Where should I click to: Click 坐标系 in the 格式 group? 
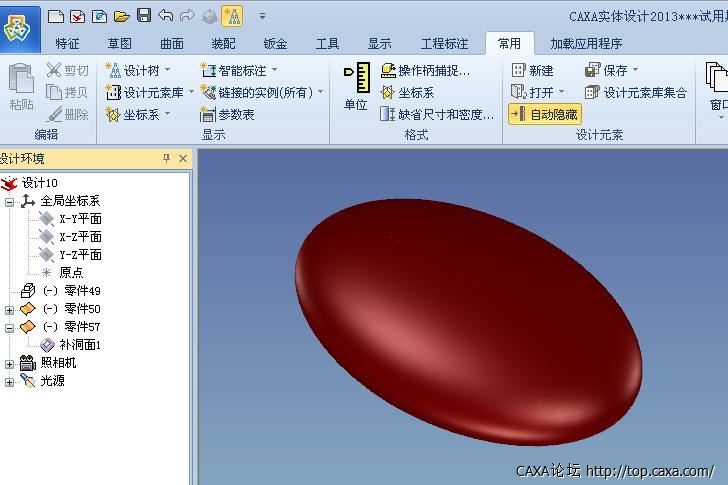pyautogui.click(x=407, y=92)
